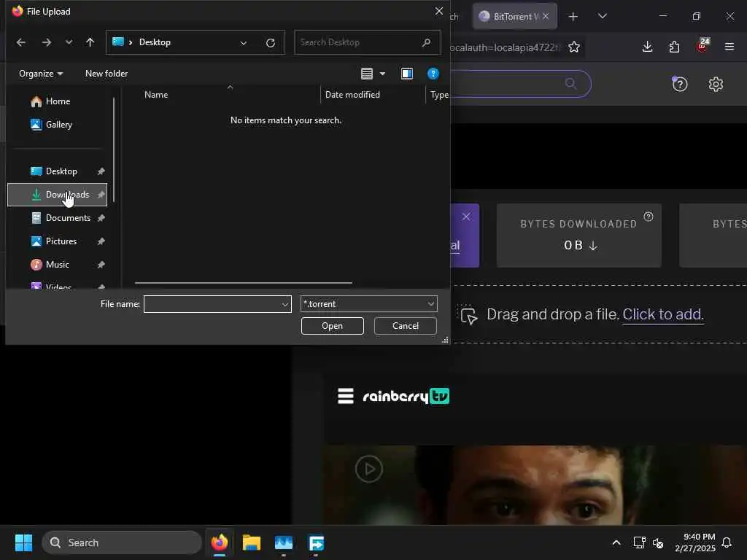Click the horizontal scrollbar in file list
747x560 pixels.
point(244,283)
